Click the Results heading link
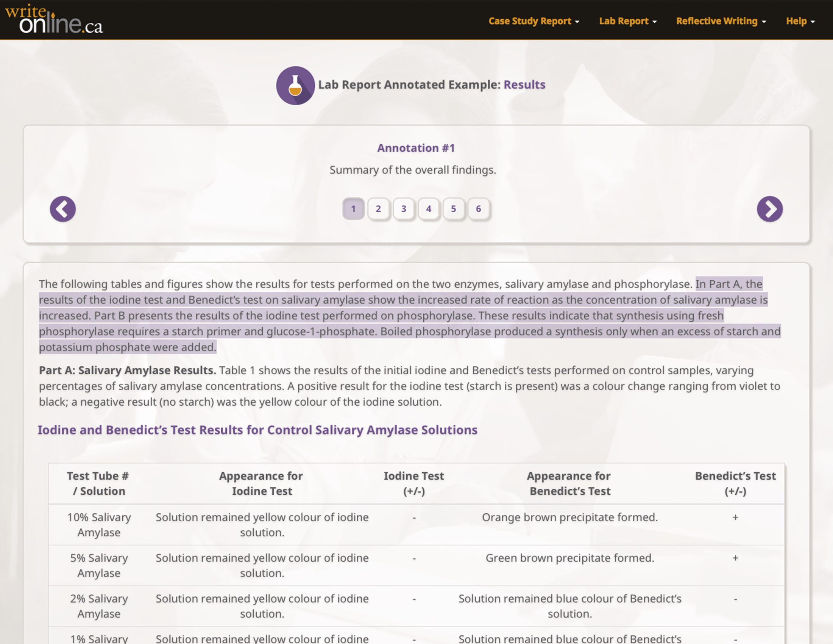The height and width of the screenshot is (644, 833). pyautogui.click(x=524, y=85)
